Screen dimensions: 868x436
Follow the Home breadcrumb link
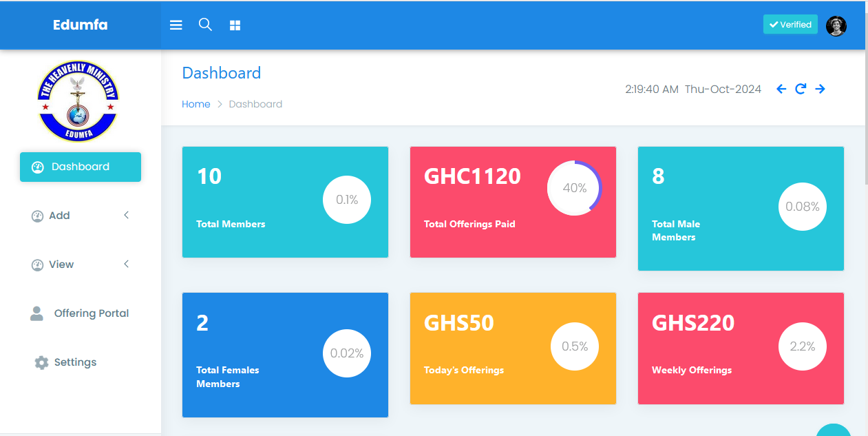pyautogui.click(x=196, y=104)
